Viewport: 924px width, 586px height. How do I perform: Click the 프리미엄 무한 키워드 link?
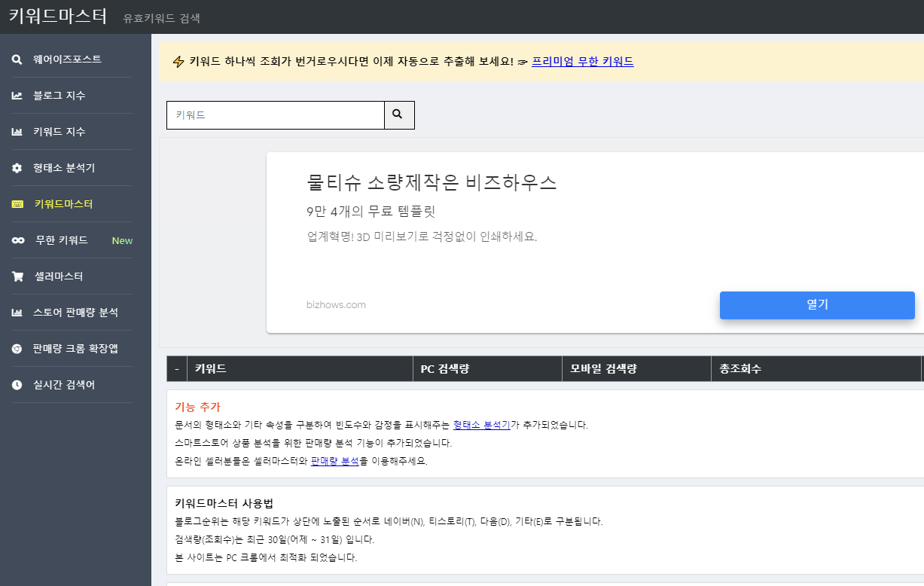coord(583,62)
